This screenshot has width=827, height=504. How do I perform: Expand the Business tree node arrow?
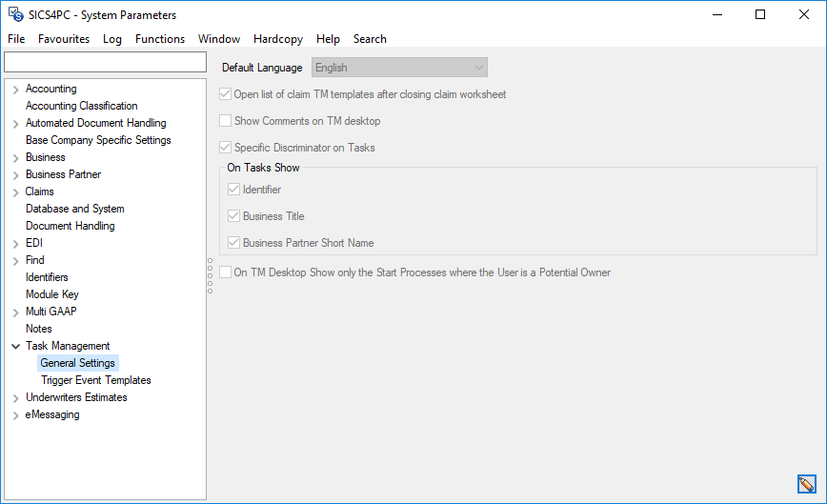click(x=16, y=157)
